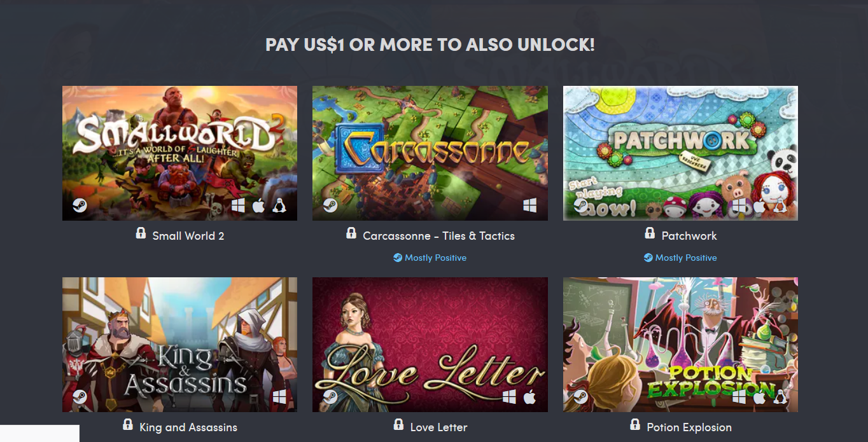Viewport: 868px width, 442px height.
Task: Open the Carcassonne - Tiles & Tactics title
Action: [438, 236]
